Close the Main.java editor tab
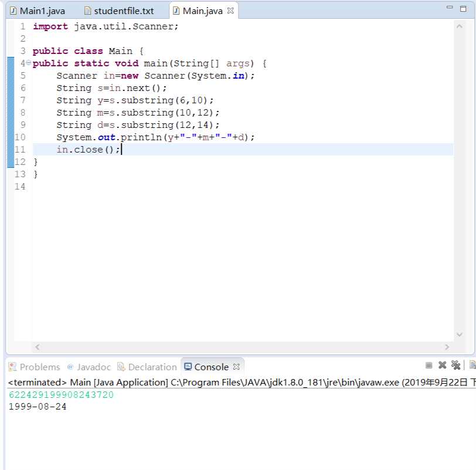Screen dimensions: 476x470 point(230,11)
